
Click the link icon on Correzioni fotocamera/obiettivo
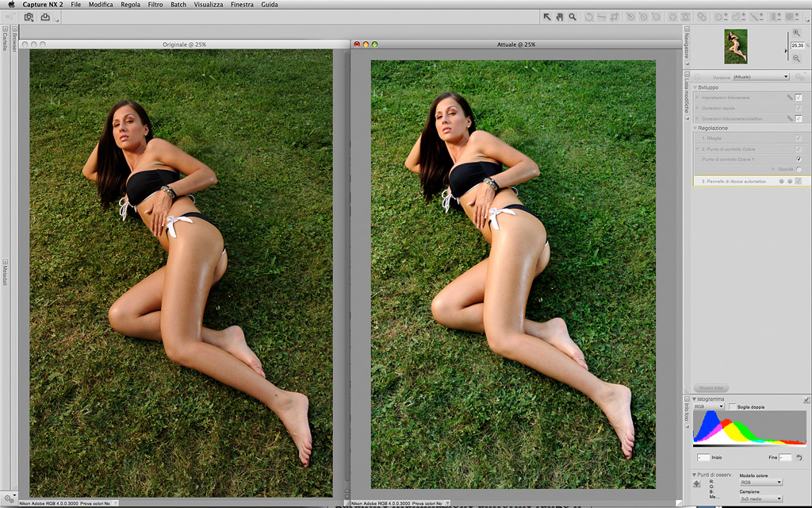pyautogui.click(x=790, y=119)
